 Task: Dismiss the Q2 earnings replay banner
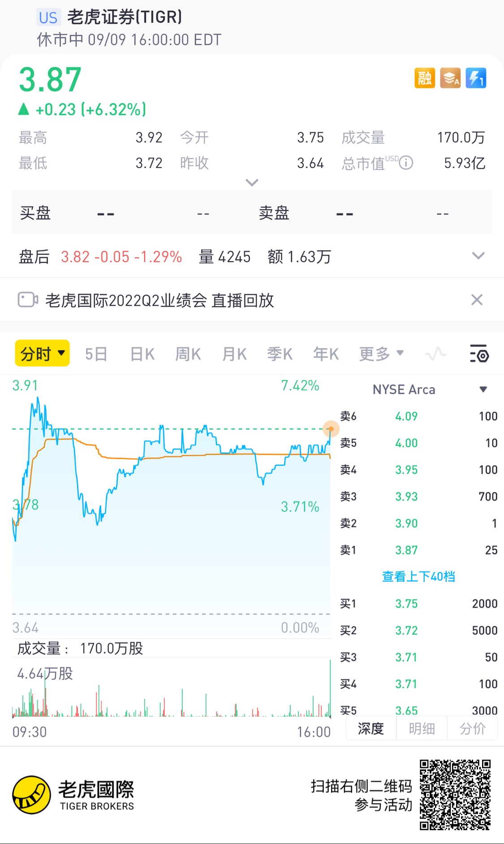[x=477, y=300]
